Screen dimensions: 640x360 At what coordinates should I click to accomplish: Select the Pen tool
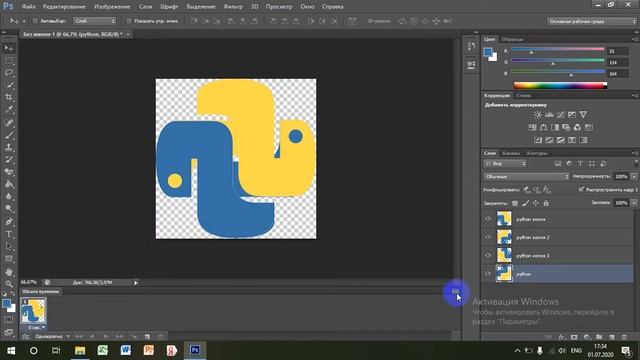[x=9, y=222]
